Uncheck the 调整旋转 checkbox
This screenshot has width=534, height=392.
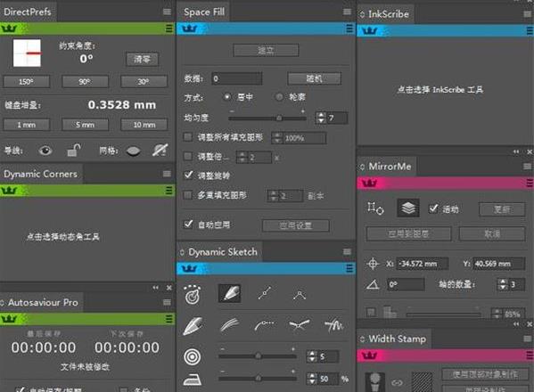pos(188,175)
